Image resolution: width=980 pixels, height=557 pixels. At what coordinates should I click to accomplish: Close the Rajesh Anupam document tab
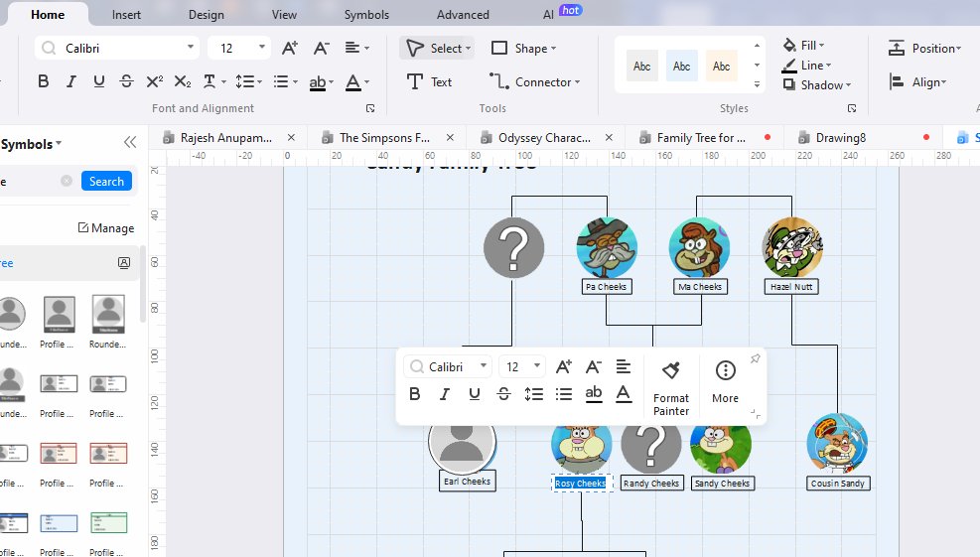(291, 138)
